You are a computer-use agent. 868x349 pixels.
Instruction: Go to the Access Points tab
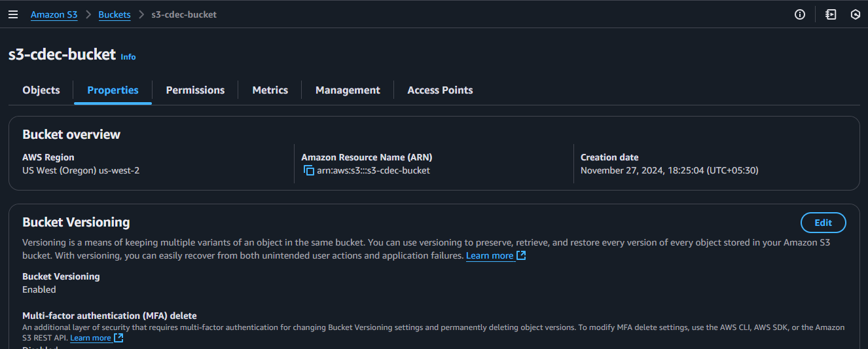[440, 90]
